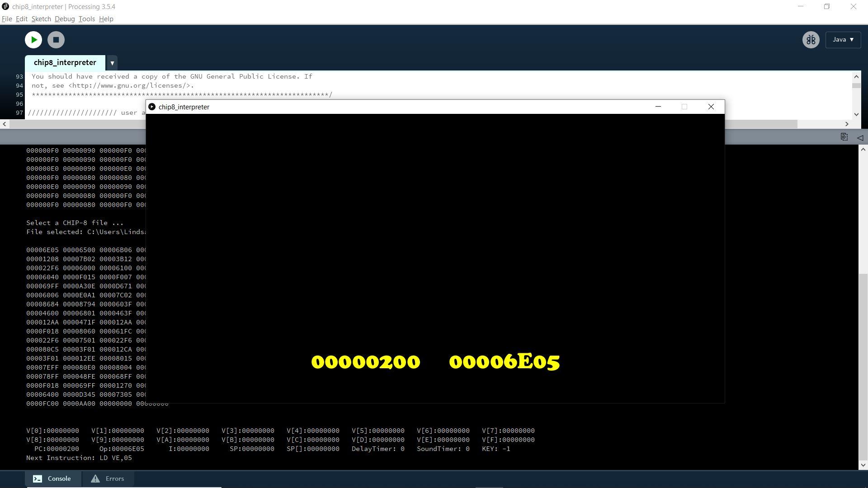The width and height of the screenshot is (868, 488).
Task: Open the Help menu
Action: [106, 19]
